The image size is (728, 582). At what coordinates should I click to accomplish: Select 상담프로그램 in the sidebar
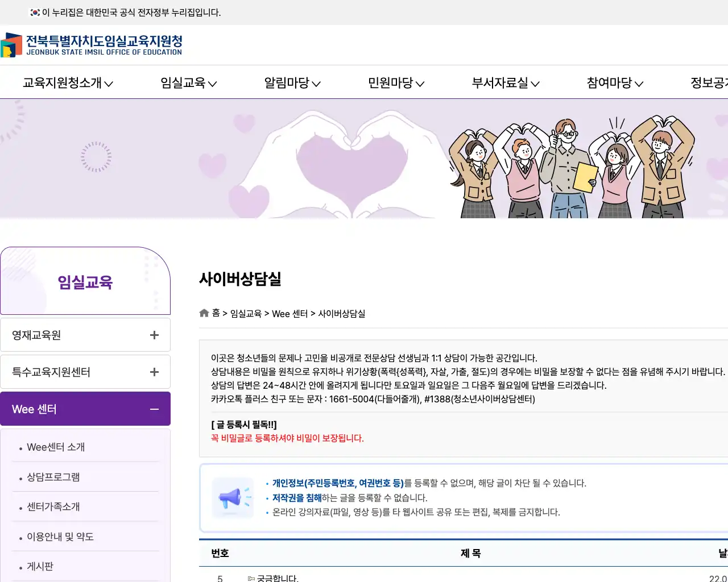(x=52, y=476)
